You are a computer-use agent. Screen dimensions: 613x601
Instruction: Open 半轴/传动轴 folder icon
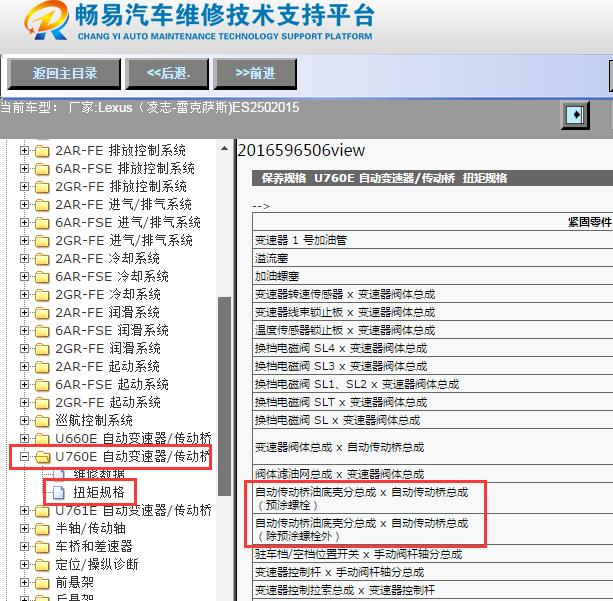(42, 529)
